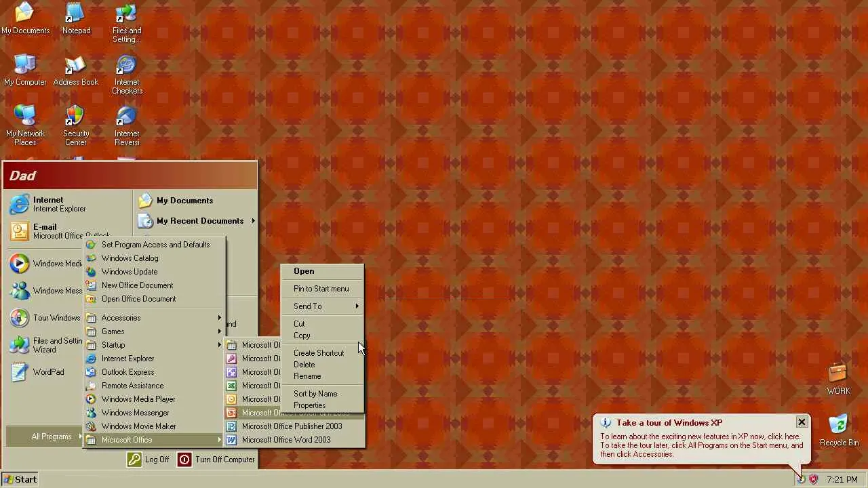The image size is (868, 488).
Task: Launch Microsoft Office Publisher 2003
Action: click(x=295, y=426)
